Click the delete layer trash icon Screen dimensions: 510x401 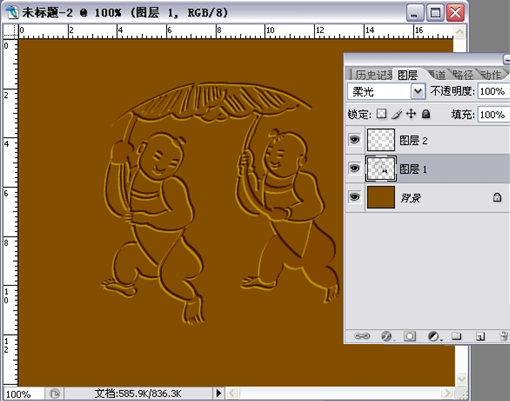pyautogui.click(x=504, y=336)
